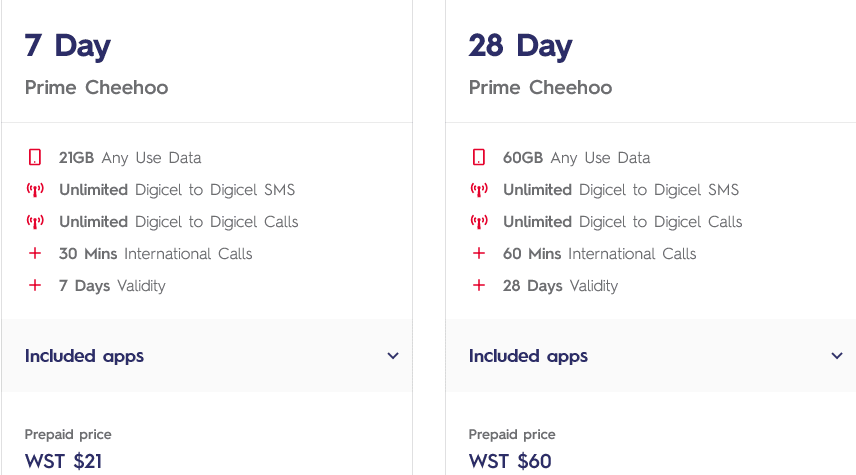Image resolution: width=856 pixels, height=475 pixels.
Task: Expand Included apps for 28 Day plan
Action: pyautogui.click(x=529, y=356)
